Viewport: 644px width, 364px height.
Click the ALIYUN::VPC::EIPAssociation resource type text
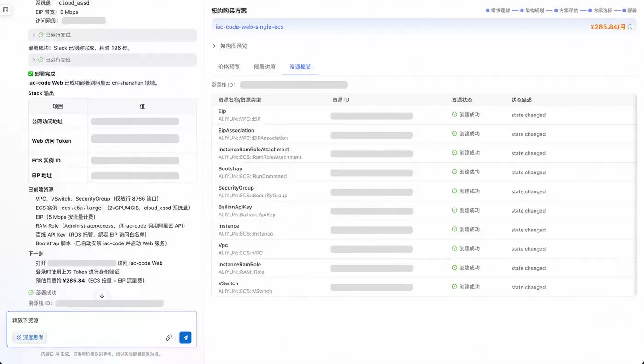pos(253,138)
